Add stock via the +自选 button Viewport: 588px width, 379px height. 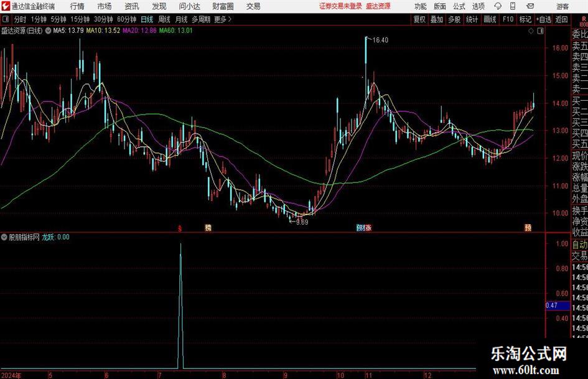pos(543,19)
